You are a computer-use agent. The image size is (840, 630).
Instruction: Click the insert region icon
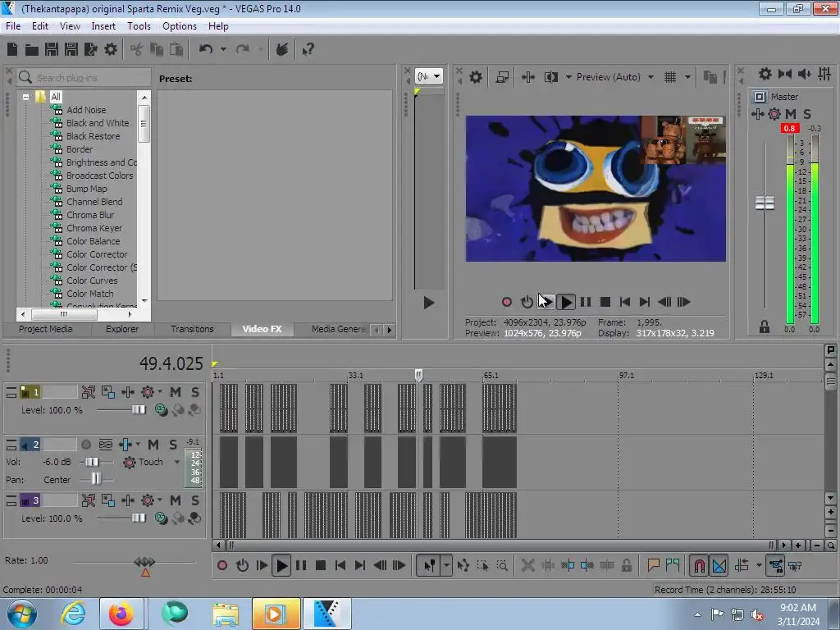[673, 565]
